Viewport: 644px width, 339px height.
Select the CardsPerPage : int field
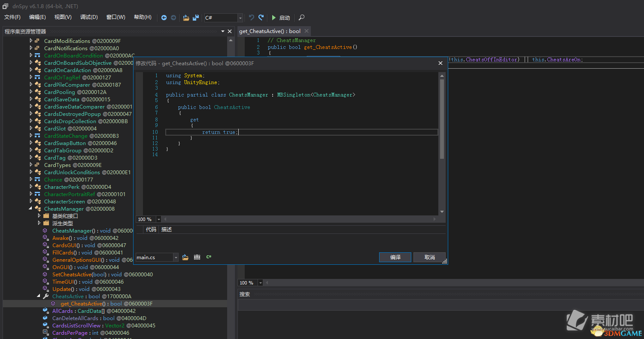coord(91,333)
